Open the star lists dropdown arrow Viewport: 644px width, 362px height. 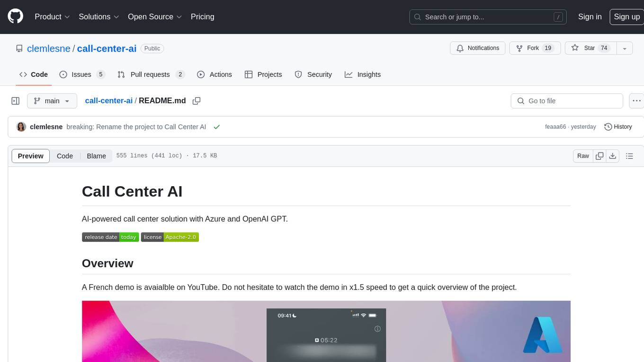624,48
